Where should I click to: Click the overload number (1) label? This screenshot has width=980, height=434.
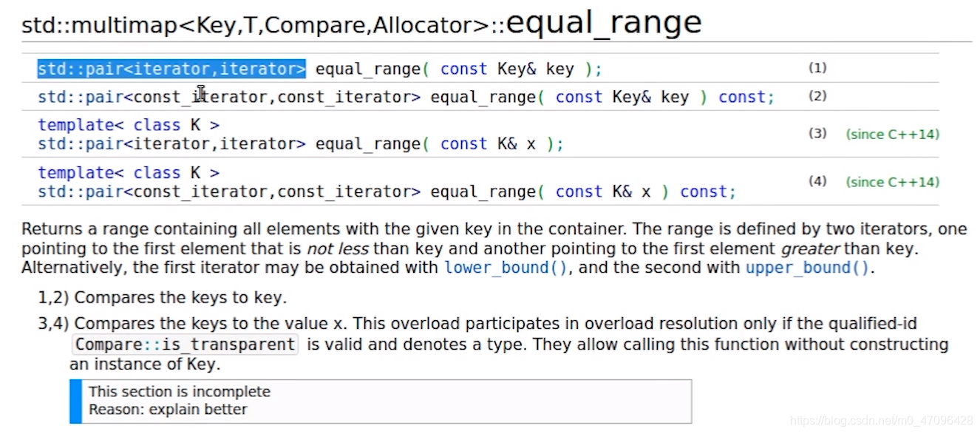coord(817,68)
